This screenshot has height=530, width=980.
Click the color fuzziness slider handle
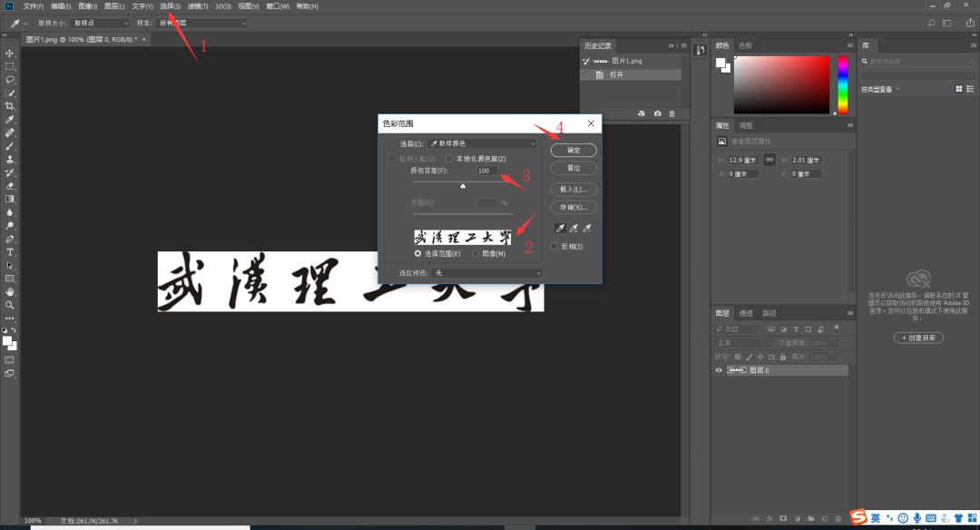(463, 186)
